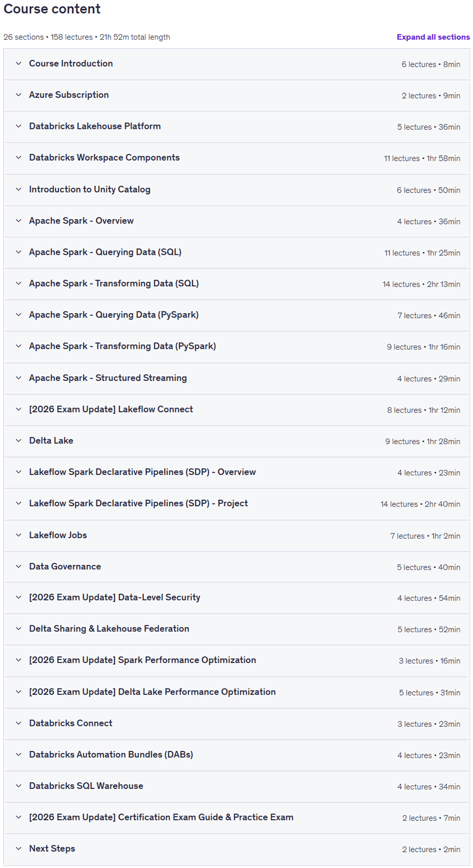
Task: Select the Data Governance section title
Action: [65, 567]
